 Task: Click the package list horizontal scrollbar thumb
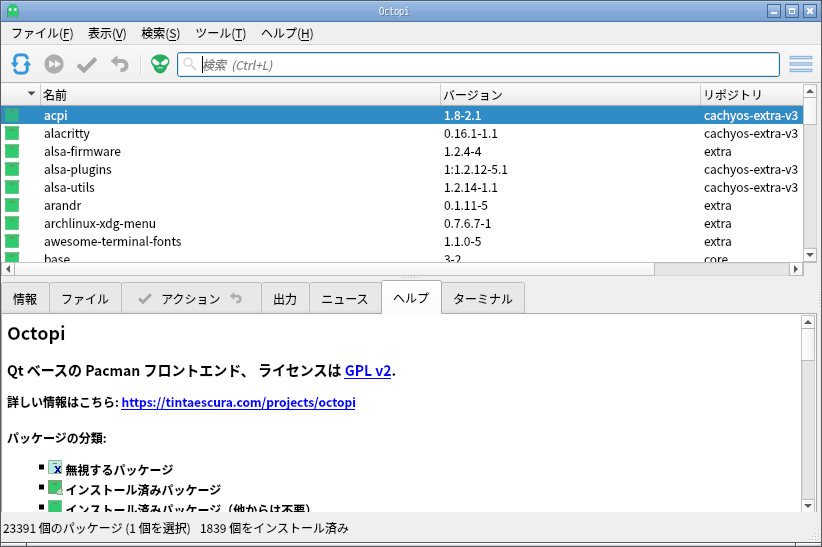(334, 269)
